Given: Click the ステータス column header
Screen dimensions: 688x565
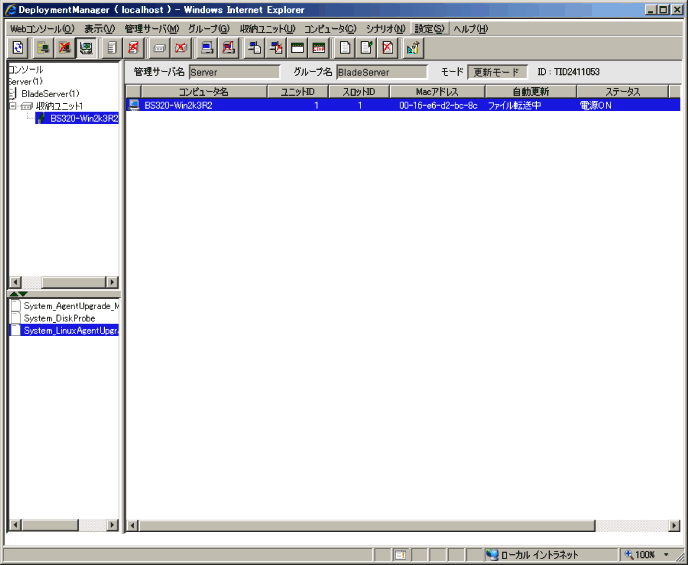Looking at the screenshot, I should click(621, 92).
